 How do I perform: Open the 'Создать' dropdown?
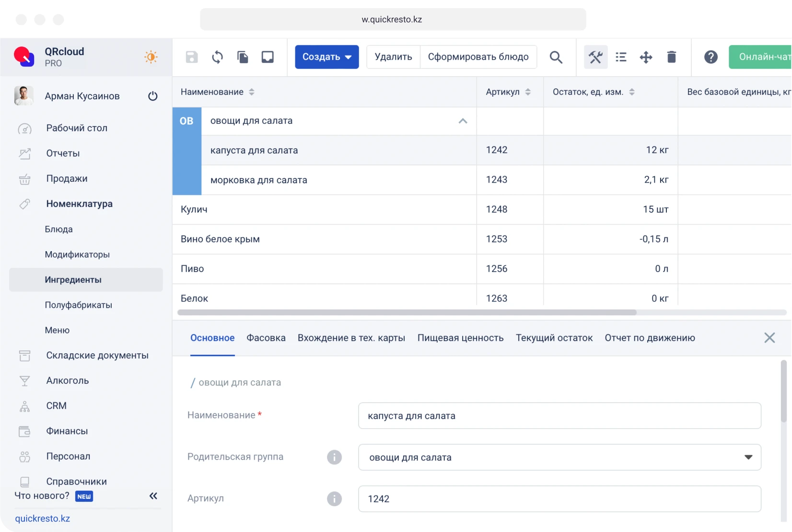pyautogui.click(x=326, y=57)
